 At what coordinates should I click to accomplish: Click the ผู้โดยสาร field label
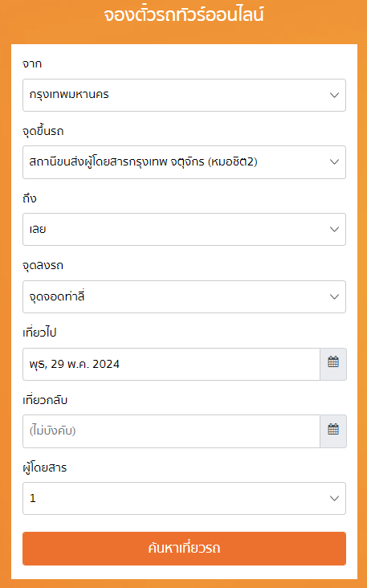45,468
